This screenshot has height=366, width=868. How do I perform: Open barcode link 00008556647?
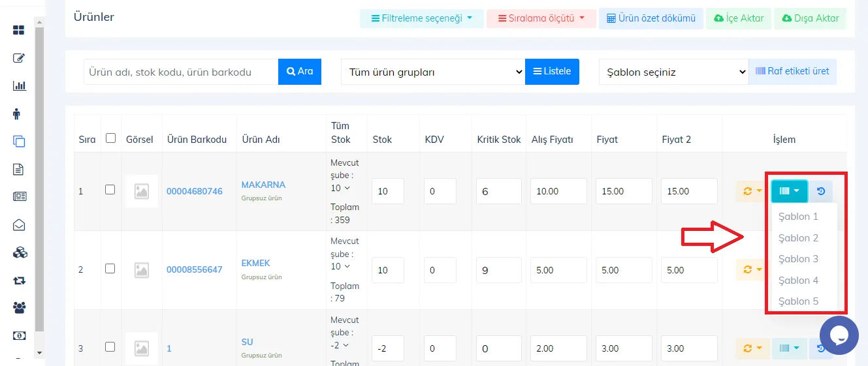[x=195, y=269]
